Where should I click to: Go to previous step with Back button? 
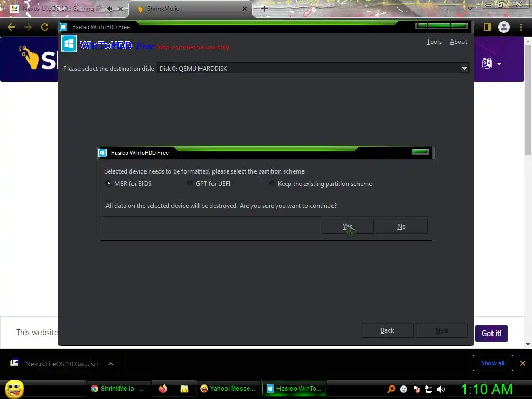point(387,330)
